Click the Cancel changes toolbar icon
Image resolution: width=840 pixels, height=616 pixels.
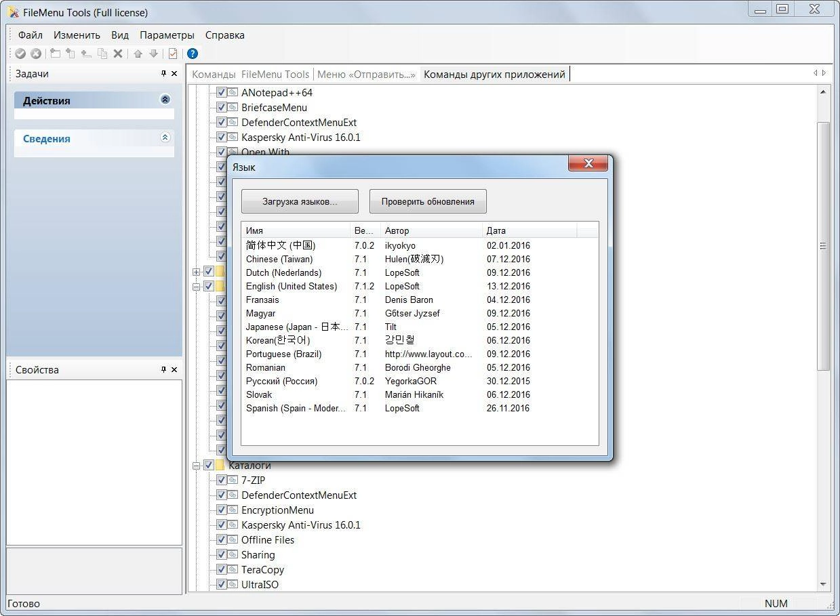(x=36, y=54)
